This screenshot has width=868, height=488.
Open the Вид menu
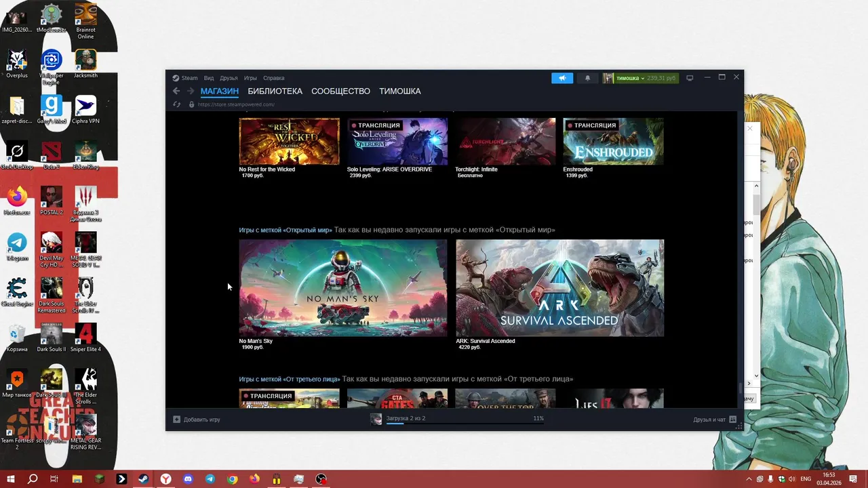click(x=209, y=78)
